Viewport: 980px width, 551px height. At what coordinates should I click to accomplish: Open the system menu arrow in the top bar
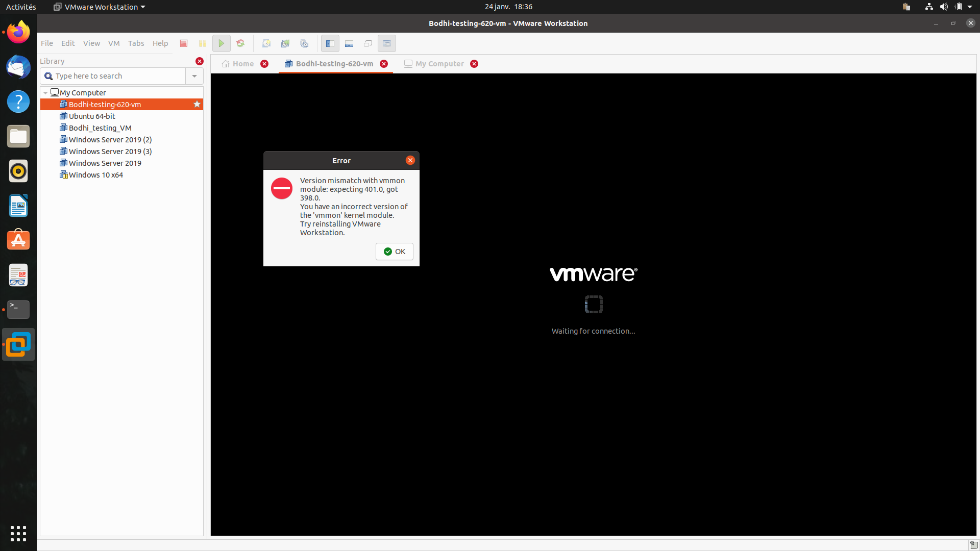[x=970, y=7]
